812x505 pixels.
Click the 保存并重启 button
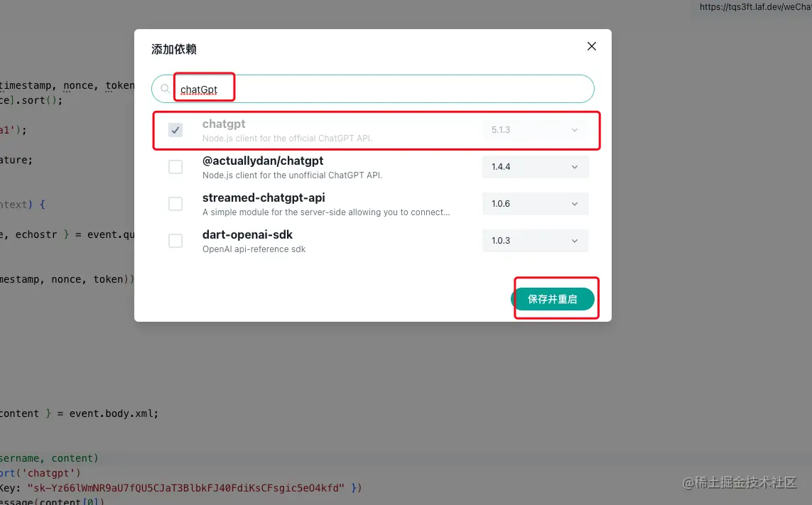point(555,299)
